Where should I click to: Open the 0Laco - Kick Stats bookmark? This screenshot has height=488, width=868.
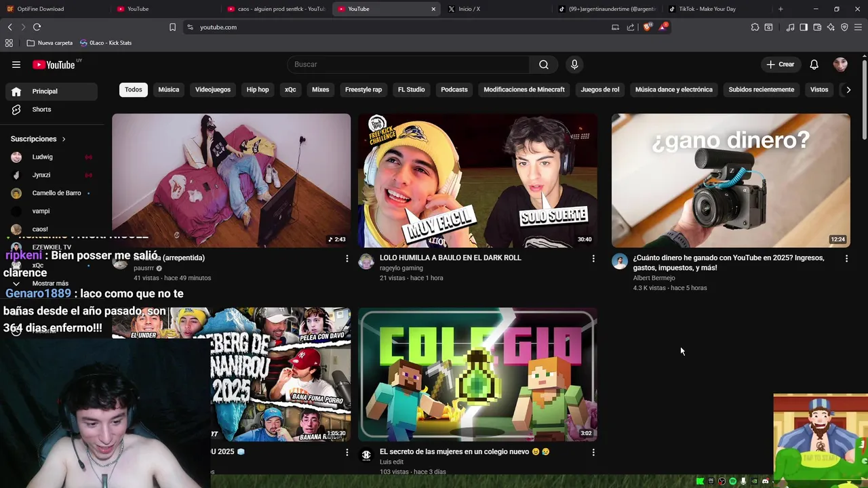(x=106, y=43)
